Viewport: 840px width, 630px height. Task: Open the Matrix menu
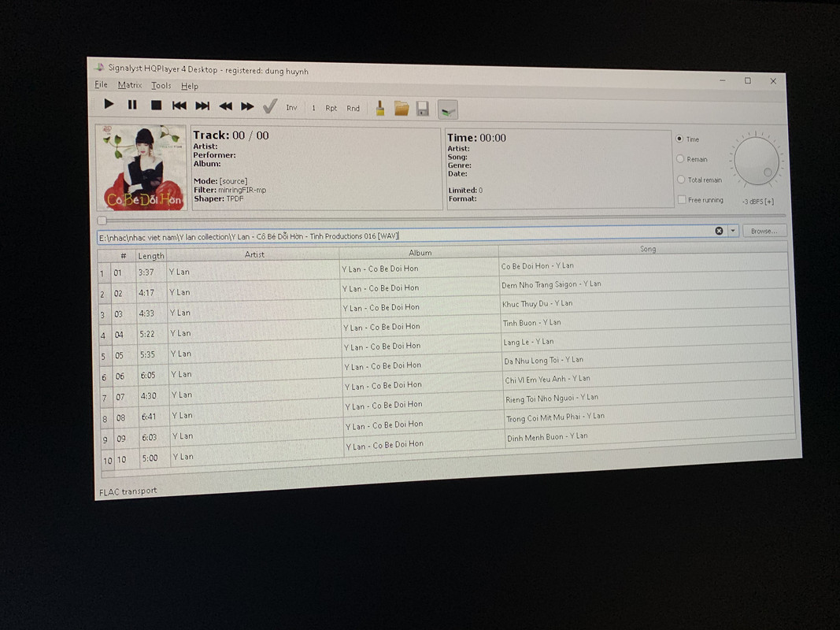pos(130,85)
